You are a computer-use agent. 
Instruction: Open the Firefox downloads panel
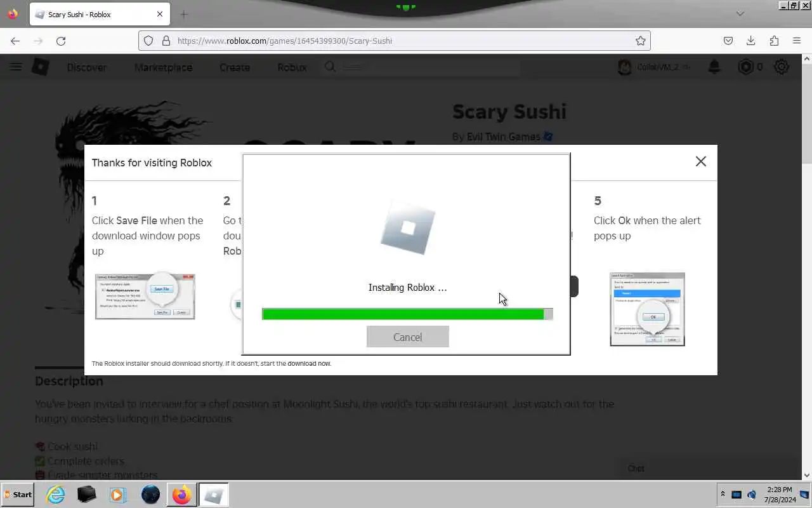[x=751, y=41]
